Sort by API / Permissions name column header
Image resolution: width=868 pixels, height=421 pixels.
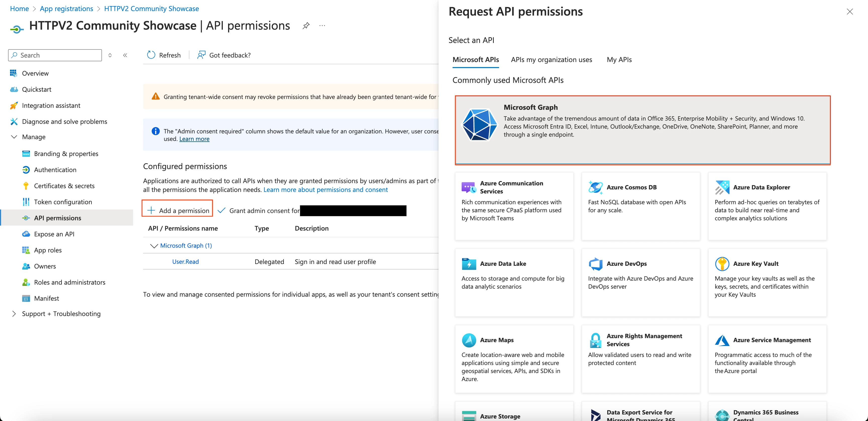pos(183,228)
